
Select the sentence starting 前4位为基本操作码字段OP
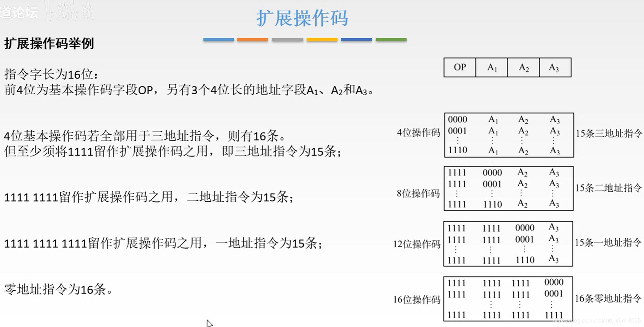189,90
